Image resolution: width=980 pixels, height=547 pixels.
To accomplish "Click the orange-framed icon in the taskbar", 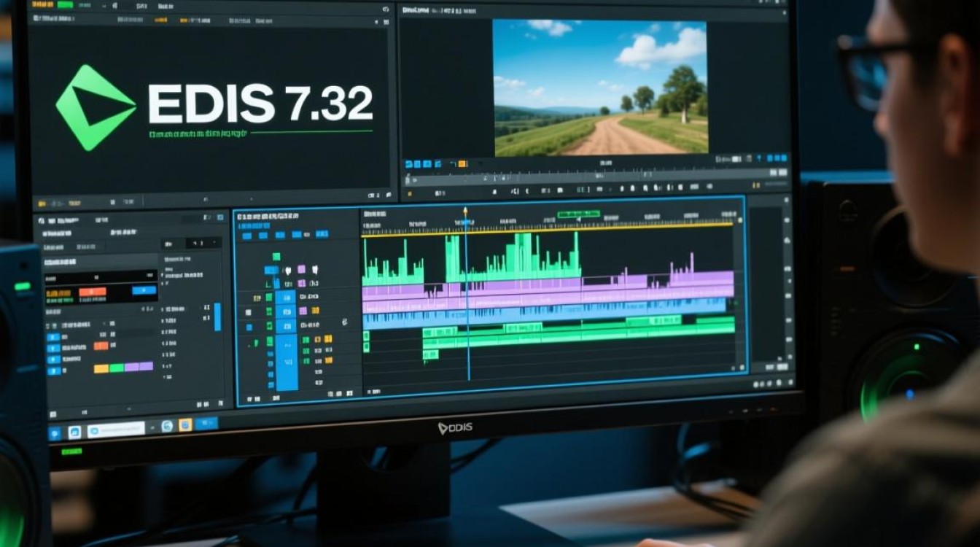I will [185, 425].
